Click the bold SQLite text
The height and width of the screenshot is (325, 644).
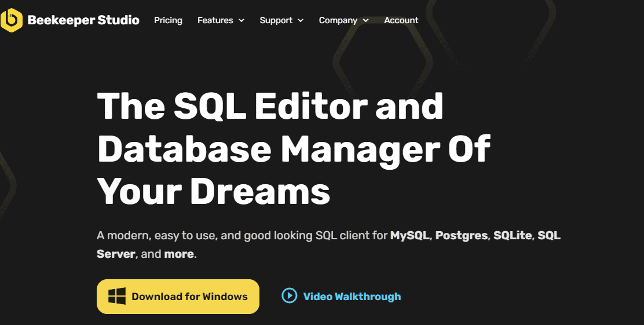pos(513,235)
